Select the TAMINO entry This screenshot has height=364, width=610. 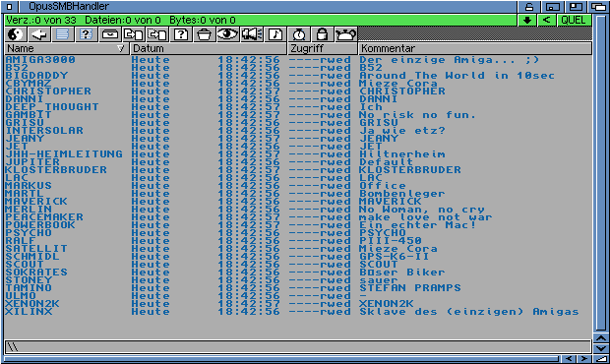[29, 288]
